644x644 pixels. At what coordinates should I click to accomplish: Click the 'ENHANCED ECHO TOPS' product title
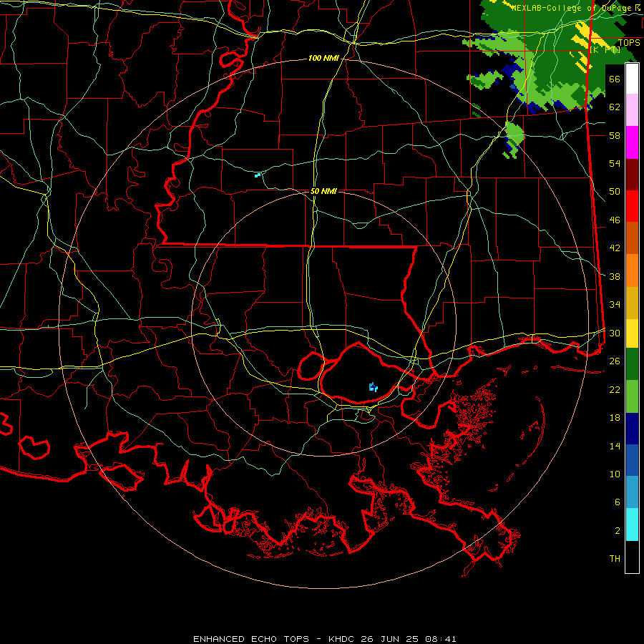tap(251, 639)
